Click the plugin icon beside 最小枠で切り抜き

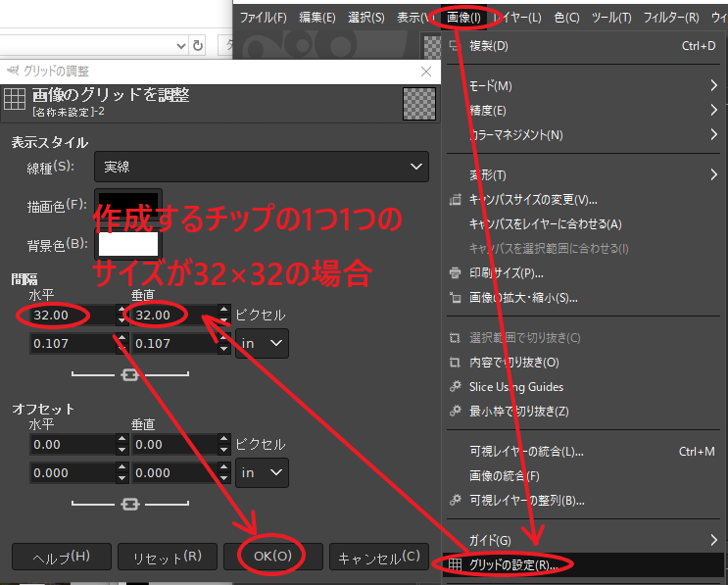455,411
